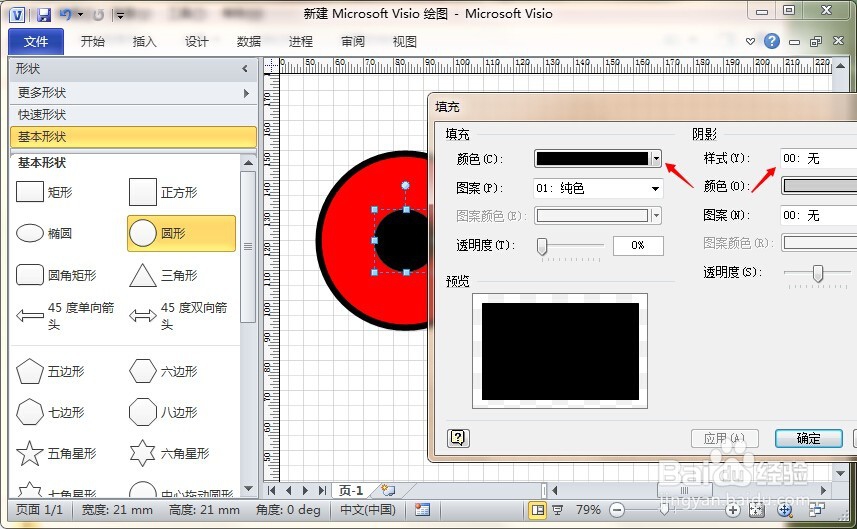Image resolution: width=857 pixels, height=529 pixels.
Task: Switch to the 进程 ribbon tab
Action: (301, 42)
